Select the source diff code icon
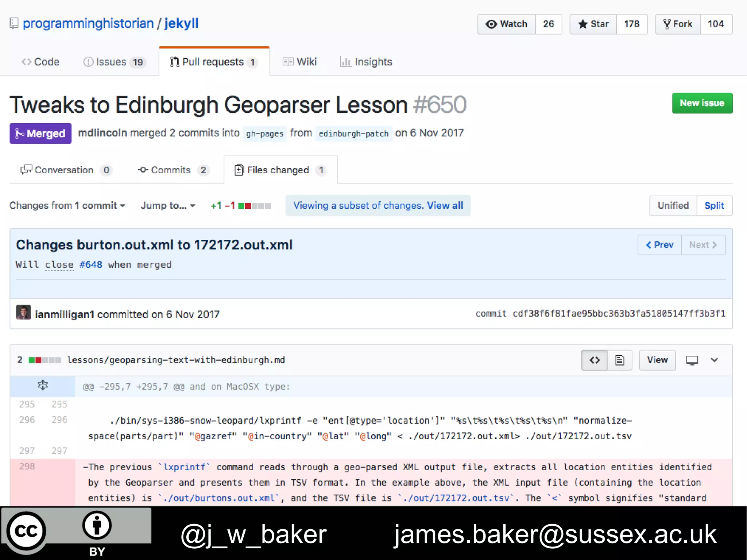Viewport: 747px width, 560px height. point(595,360)
